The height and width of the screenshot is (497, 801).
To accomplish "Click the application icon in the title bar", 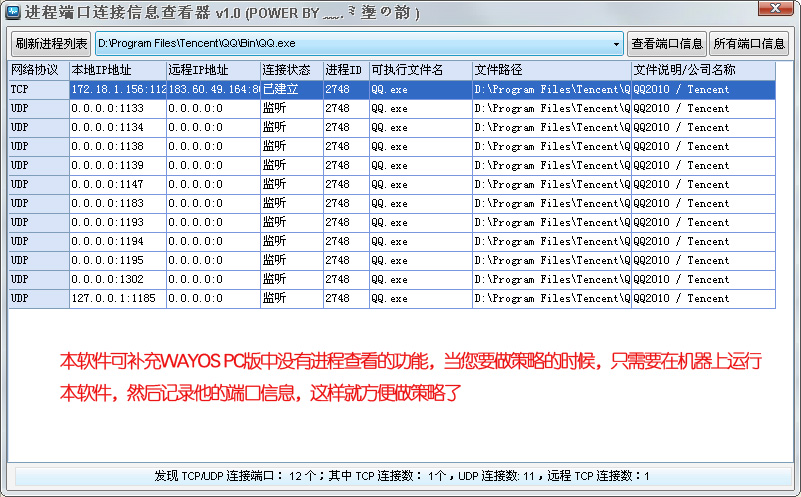I will pyautogui.click(x=13, y=12).
